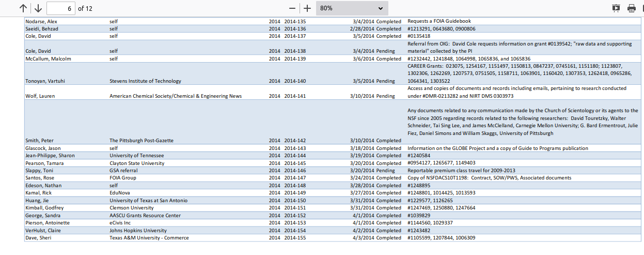
Task: Select the name VerHulst, Claire
Action: point(43,231)
